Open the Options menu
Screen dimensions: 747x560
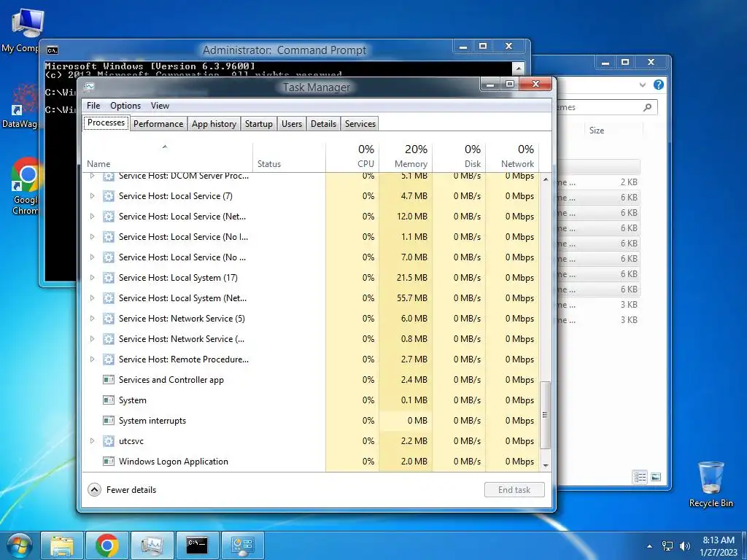click(x=125, y=106)
